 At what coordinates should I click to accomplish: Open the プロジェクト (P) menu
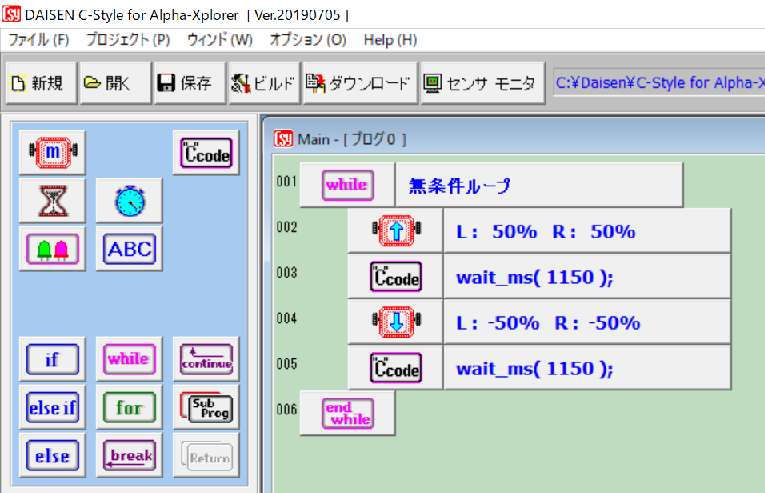point(128,40)
